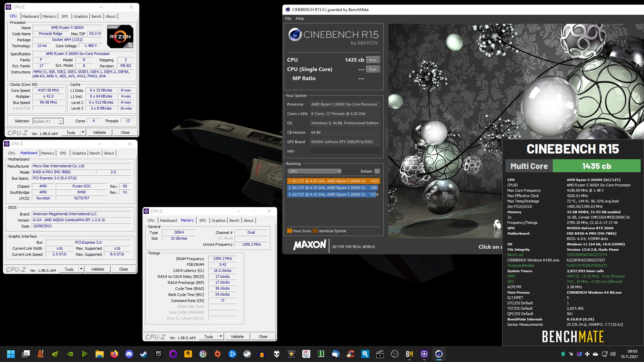Open the Socket #1 selection dropdown
This screenshot has width=644, height=362.
point(48,121)
